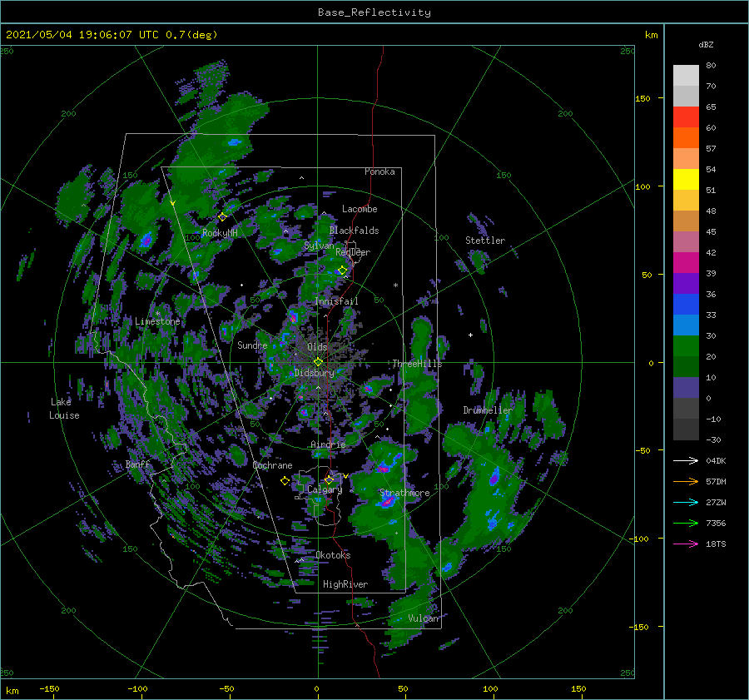The image size is (749, 700).
Task: Select the magenta 42 dBZ swatch
Action: pyautogui.click(x=686, y=262)
